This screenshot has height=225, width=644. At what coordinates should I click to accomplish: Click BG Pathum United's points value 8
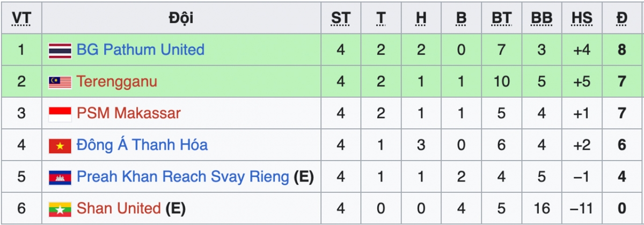pos(622,50)
